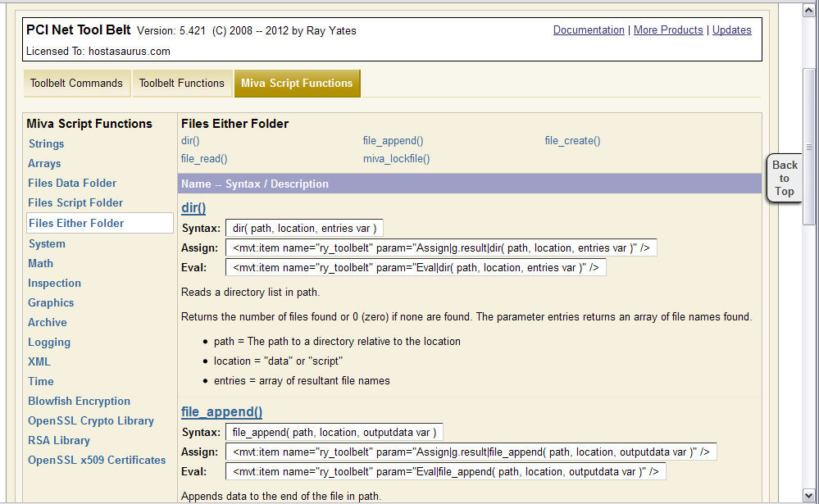819x504 pixels.
Task: Click the dir() Syntax code field
Action: click(x=304, y=229)
